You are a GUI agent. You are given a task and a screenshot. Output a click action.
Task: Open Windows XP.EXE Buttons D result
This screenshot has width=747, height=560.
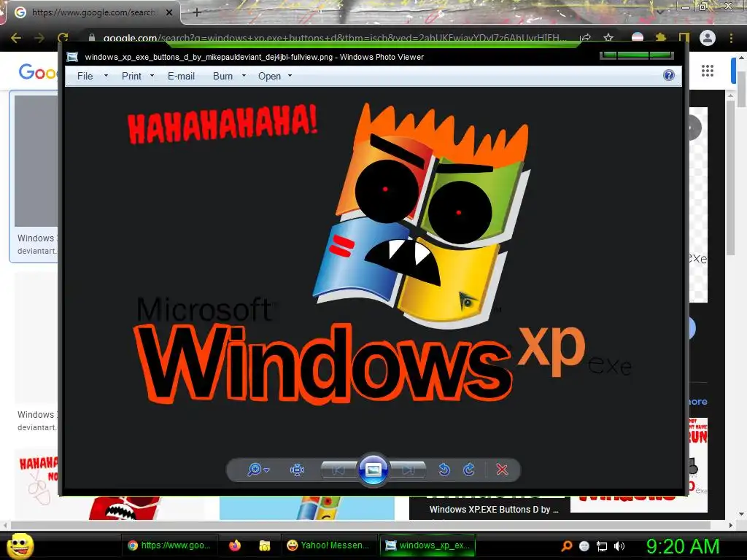tap(494, 510)
